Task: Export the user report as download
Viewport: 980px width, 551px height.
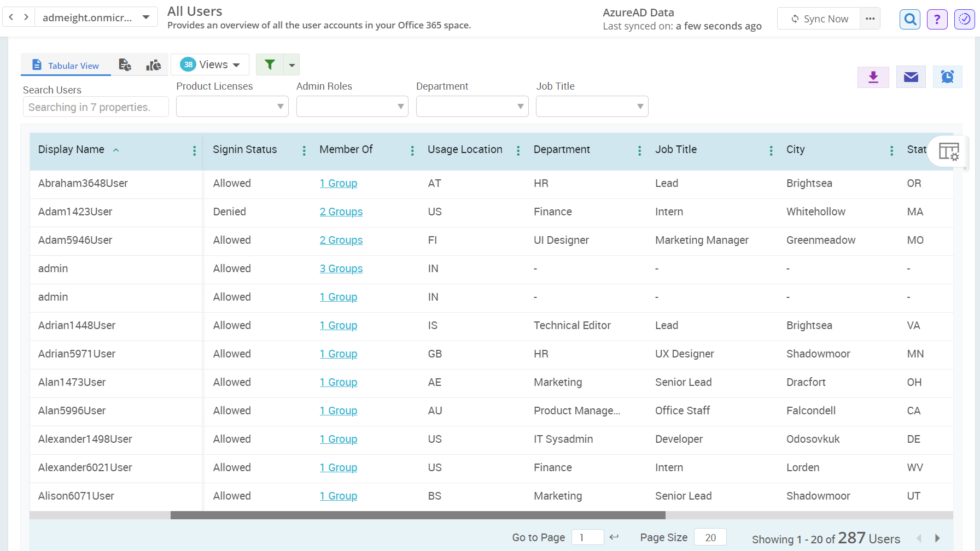Action: (x=873, y=77)
